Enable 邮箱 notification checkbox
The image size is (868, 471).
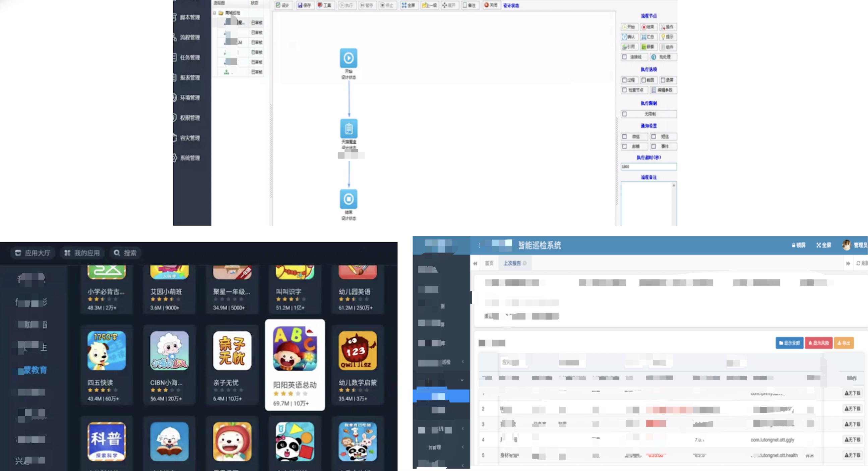(624, 146)
